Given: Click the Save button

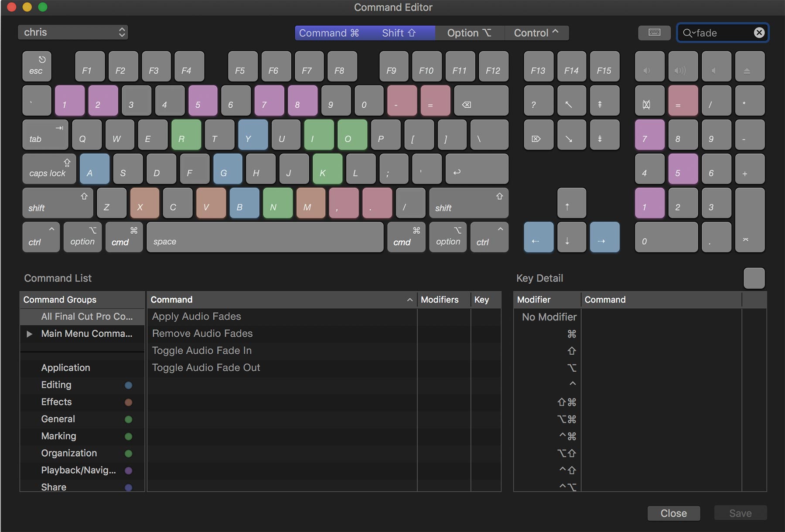Looking at the screenshot, I should coord(741,513).
